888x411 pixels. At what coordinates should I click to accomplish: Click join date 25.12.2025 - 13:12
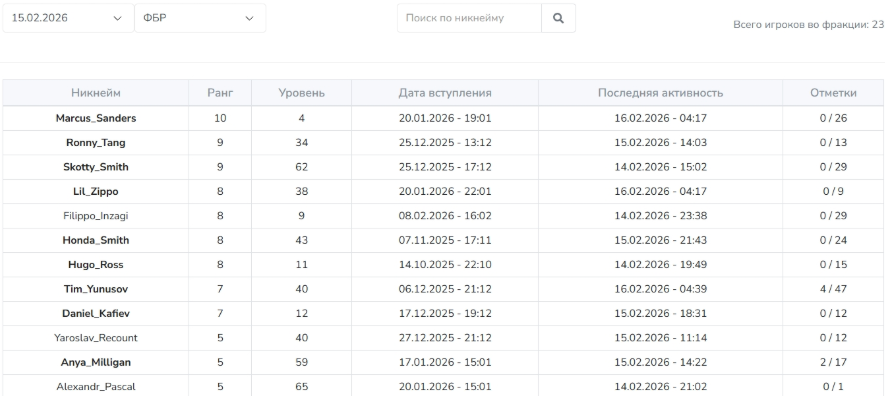(445, 143)
